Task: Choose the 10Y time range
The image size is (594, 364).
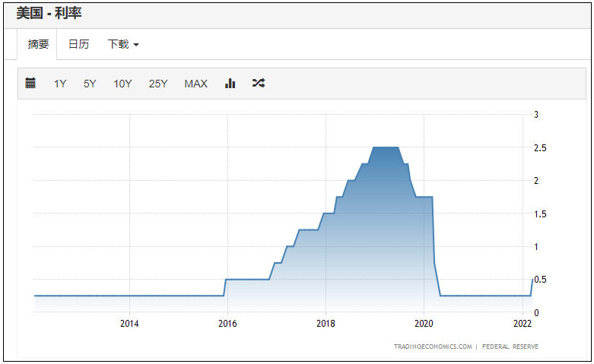Action: pyautogui.click(x=122, y=84)
